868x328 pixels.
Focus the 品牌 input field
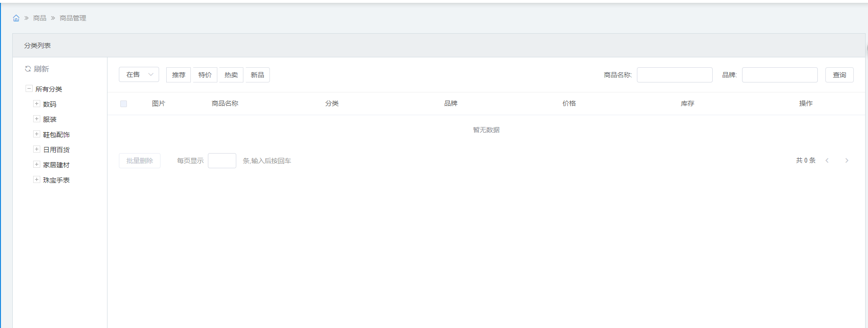(780, 75)
